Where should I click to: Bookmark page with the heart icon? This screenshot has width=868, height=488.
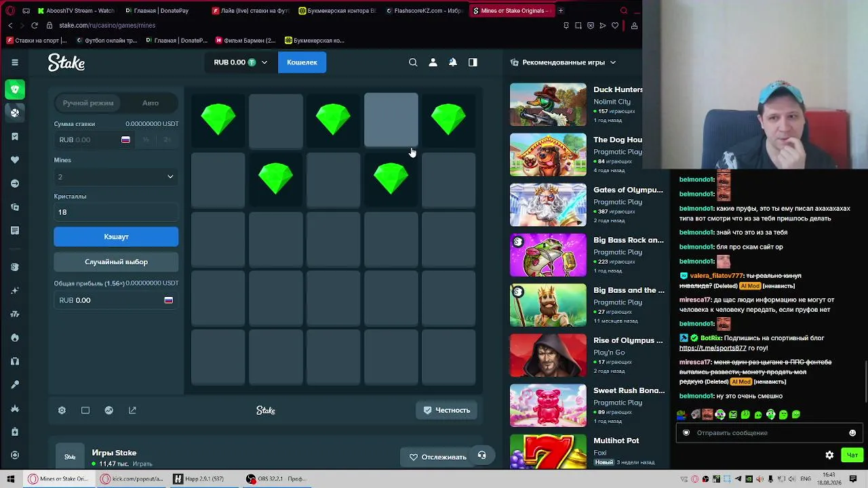click(x=615, y=25)
